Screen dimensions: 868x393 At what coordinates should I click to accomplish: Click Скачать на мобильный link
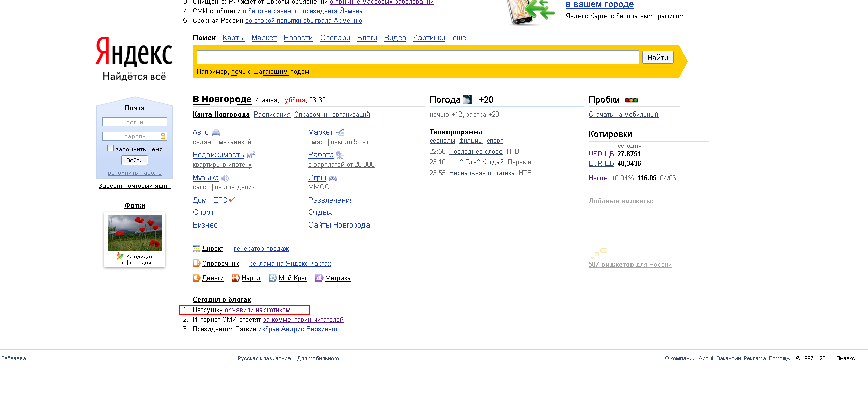point(623,115)
